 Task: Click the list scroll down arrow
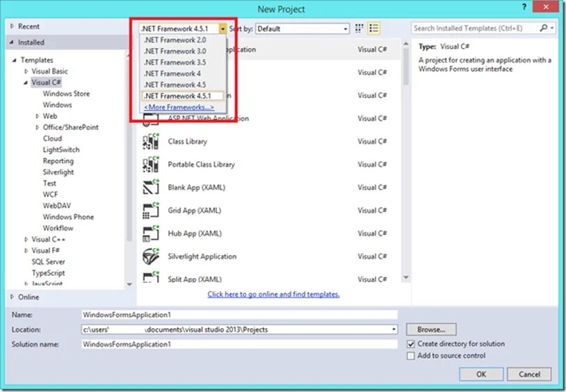point(406,277)
